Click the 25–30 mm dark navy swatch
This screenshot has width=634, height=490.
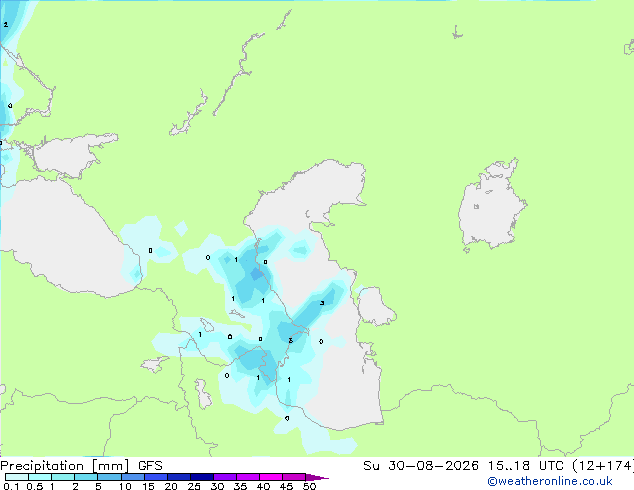[x=201, y=477]
